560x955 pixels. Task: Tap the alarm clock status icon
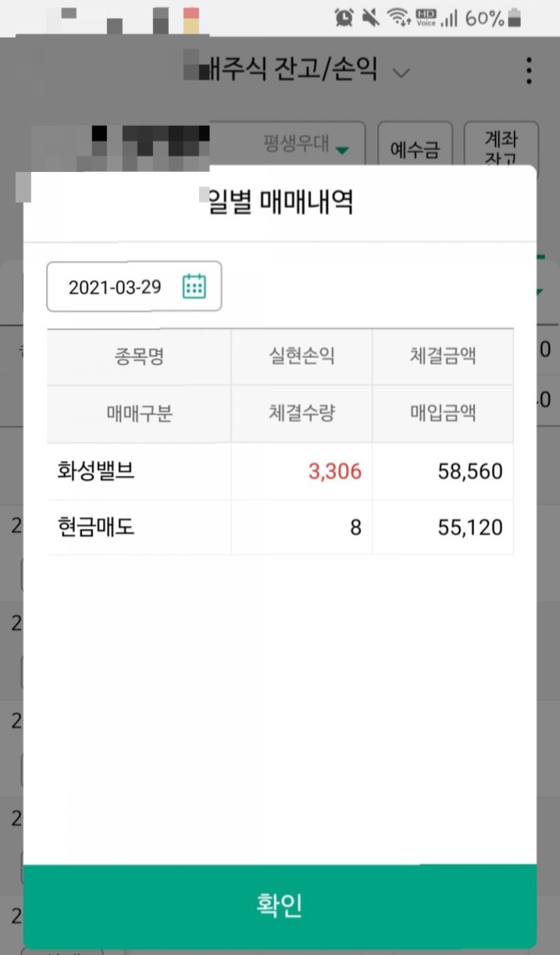[344, 17]
